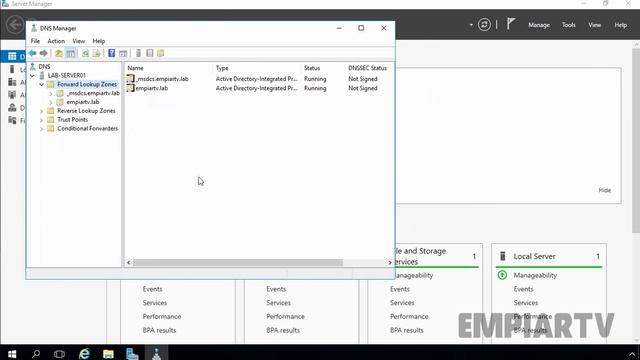The image size is (640, 360).
Task: Click the Export List toolbar icon
Action: (96, 53)
